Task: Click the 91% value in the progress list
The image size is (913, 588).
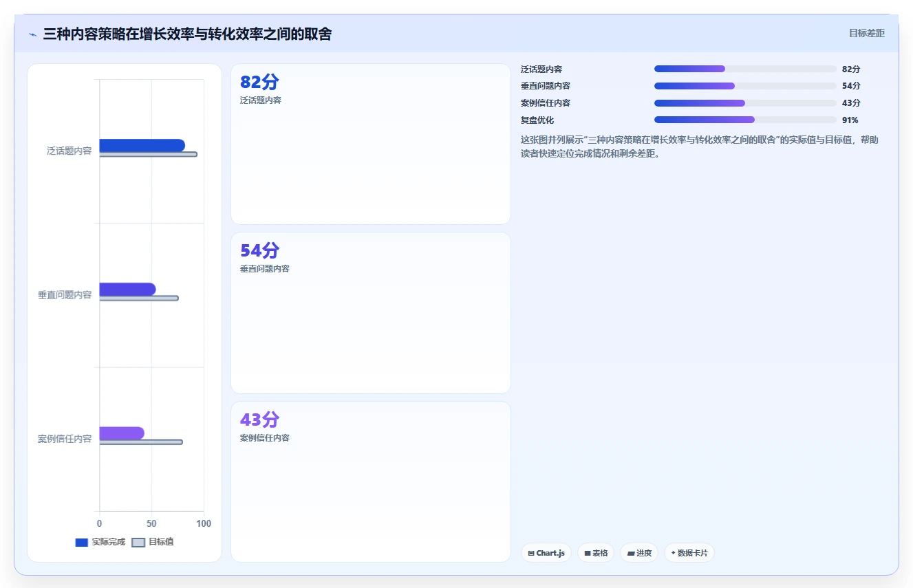Action: point(850,120)
